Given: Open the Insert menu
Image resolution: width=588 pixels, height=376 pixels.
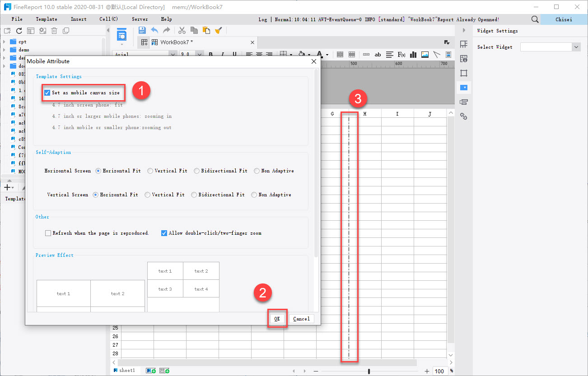Looking at the screenshot, I should click(79, 19).
